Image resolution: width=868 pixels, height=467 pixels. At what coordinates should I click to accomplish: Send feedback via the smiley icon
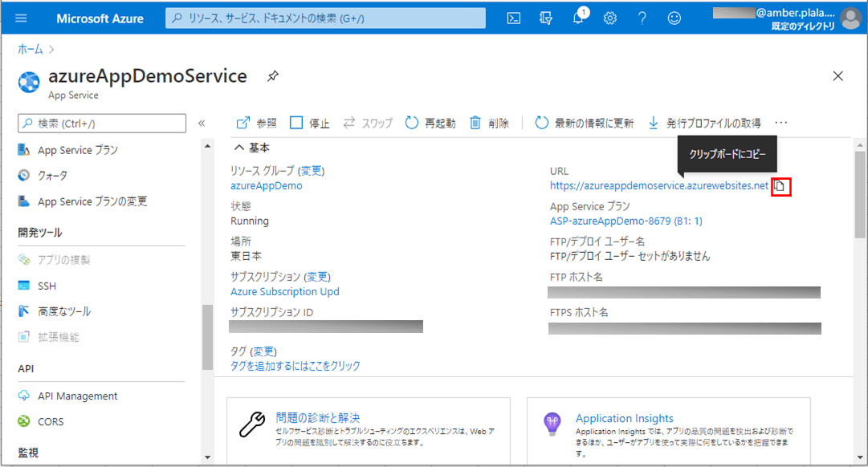coord(674,17)
